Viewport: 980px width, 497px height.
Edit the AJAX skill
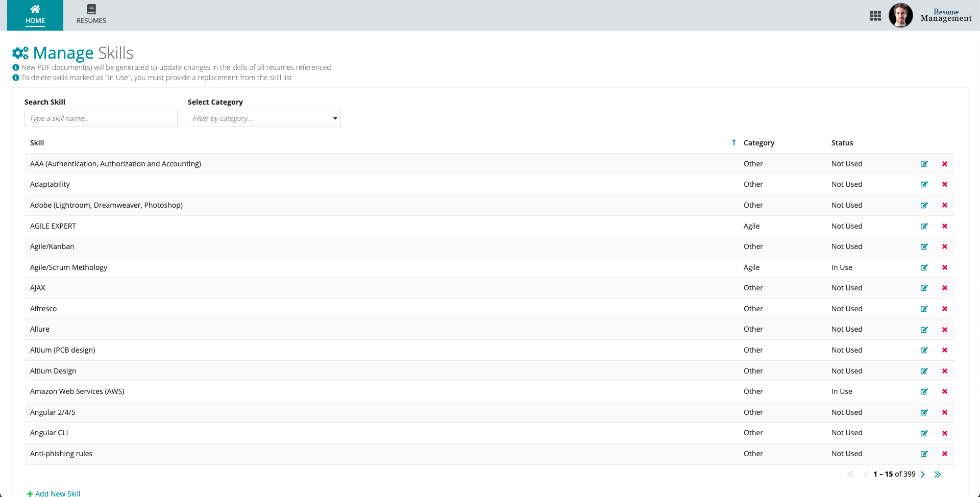(924, 288)
